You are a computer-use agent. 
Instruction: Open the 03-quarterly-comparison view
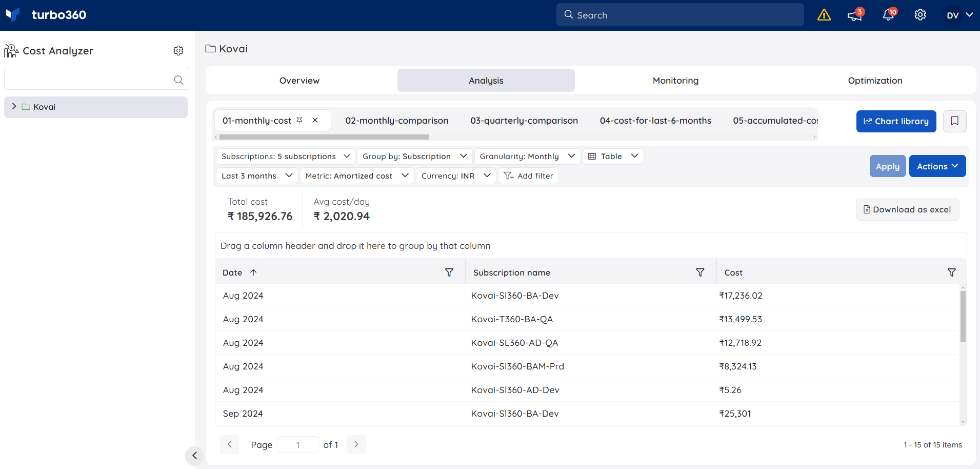(524, 121)
